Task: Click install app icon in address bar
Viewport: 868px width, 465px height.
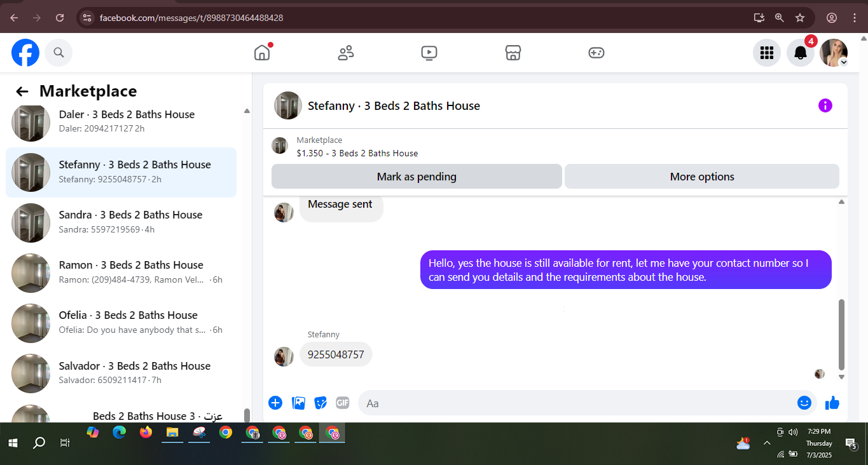Action: pos(759,18)
